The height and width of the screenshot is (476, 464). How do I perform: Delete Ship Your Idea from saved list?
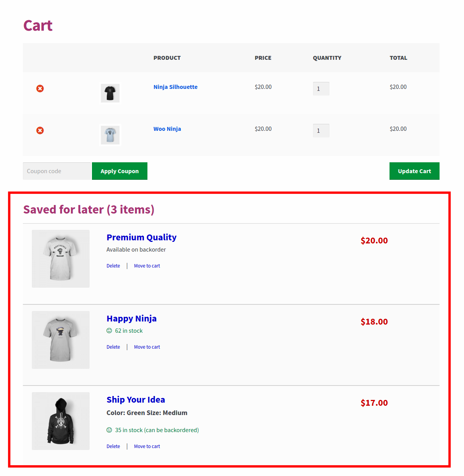(x=113, y=446)
